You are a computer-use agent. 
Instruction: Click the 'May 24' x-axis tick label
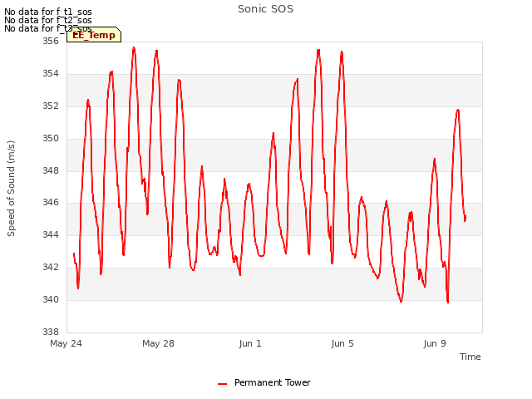[66, 343]
